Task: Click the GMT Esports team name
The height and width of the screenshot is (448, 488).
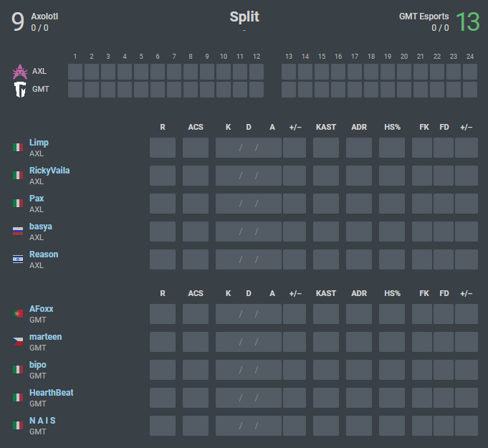Action: [x=424, y=16]
